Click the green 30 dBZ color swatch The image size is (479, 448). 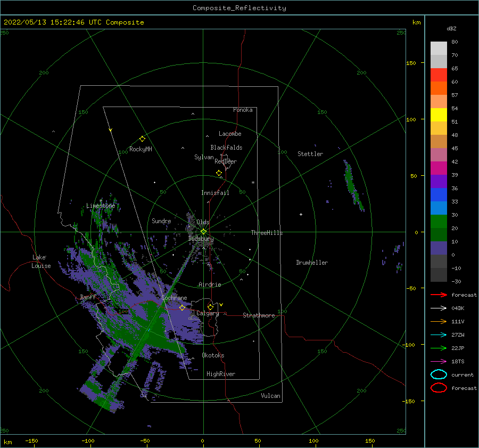pyautogui.click(x=439, y=221)
